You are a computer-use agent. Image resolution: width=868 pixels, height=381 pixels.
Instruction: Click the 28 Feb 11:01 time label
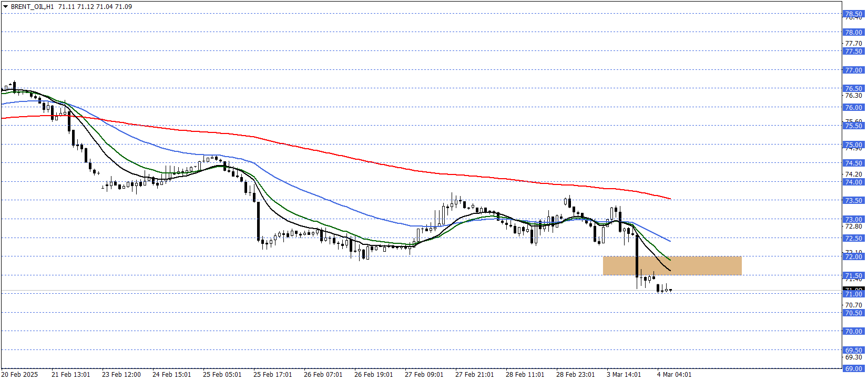coord(525,375)
